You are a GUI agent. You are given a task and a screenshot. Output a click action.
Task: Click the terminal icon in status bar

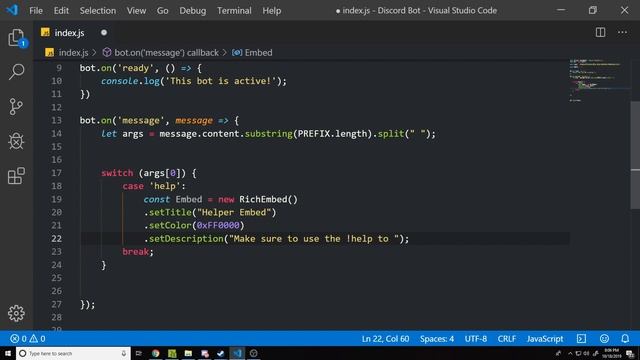point(581,338)
